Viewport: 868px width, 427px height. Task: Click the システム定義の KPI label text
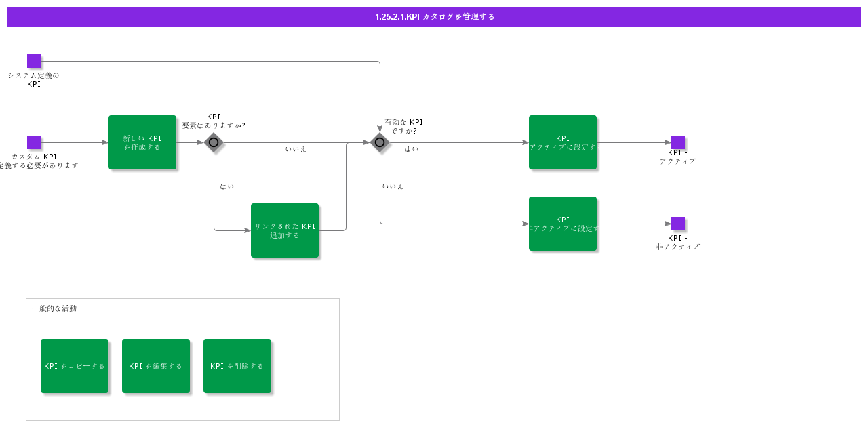coord(34,80)
